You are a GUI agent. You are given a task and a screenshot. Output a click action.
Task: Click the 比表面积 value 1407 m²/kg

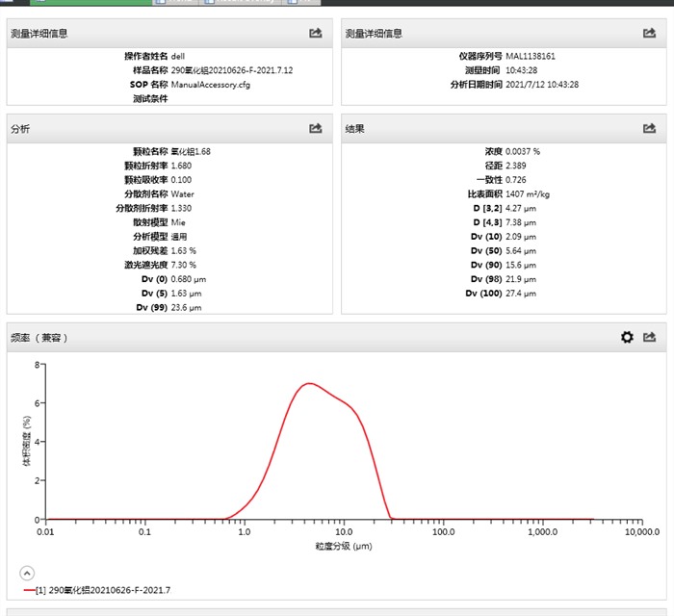pyautogui.click(x=528, y=193)
